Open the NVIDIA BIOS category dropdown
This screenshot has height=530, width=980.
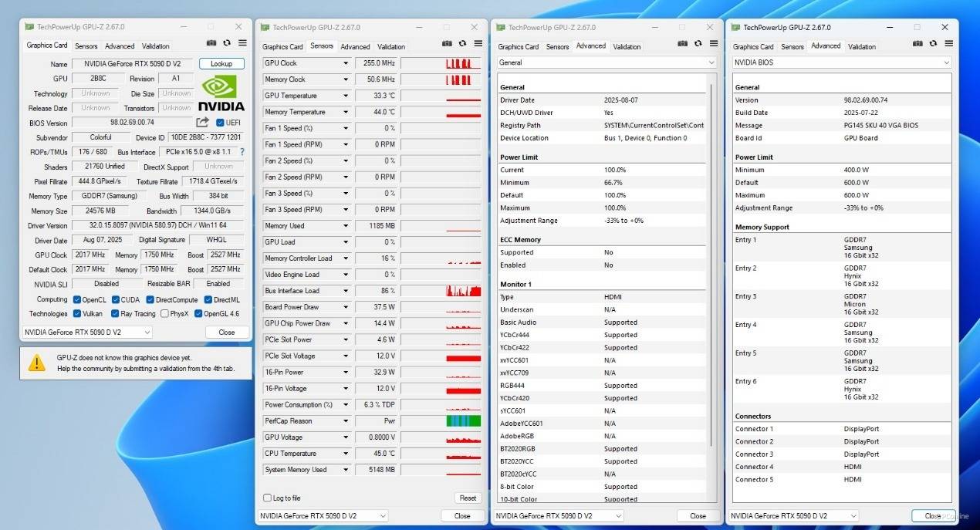tap(843, 62)
